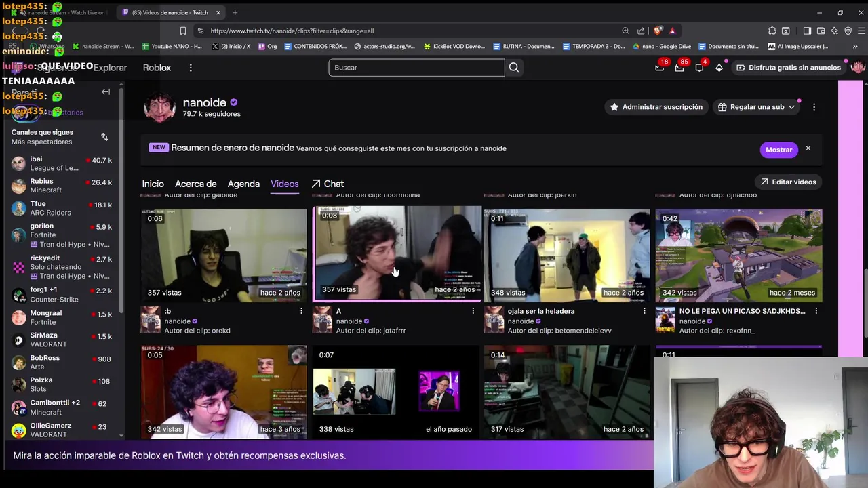The image size is (868, 488).
Task: Open whispers icon with 4 badge
Action: 699,67
